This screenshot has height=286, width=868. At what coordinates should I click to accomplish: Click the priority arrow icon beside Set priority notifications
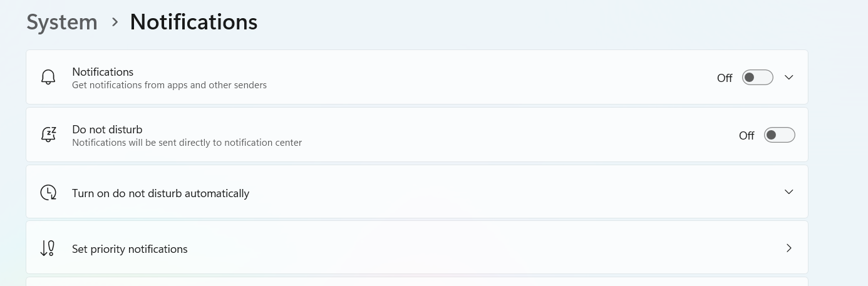(48, 248)
